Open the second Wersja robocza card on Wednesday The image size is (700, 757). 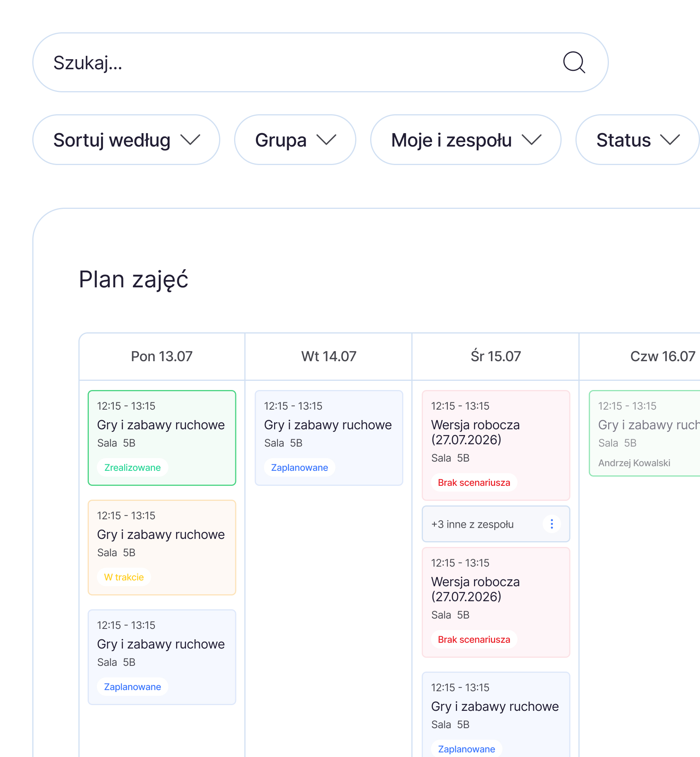tap(496, 602)
